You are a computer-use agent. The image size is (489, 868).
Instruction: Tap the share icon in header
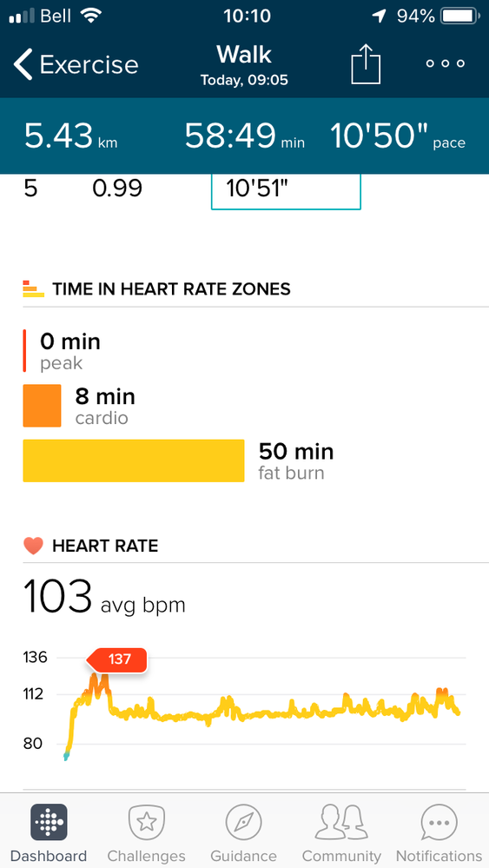[x=367, y=64]
